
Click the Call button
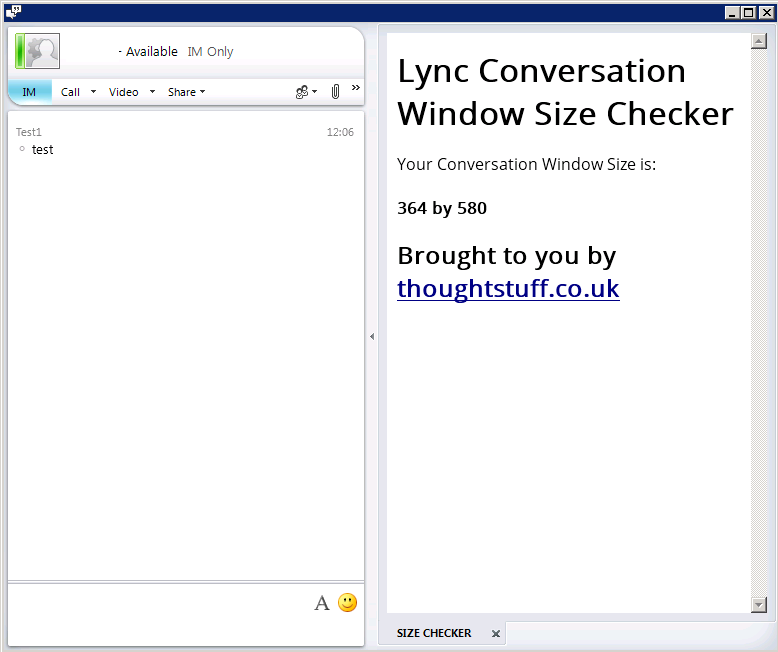70,92
